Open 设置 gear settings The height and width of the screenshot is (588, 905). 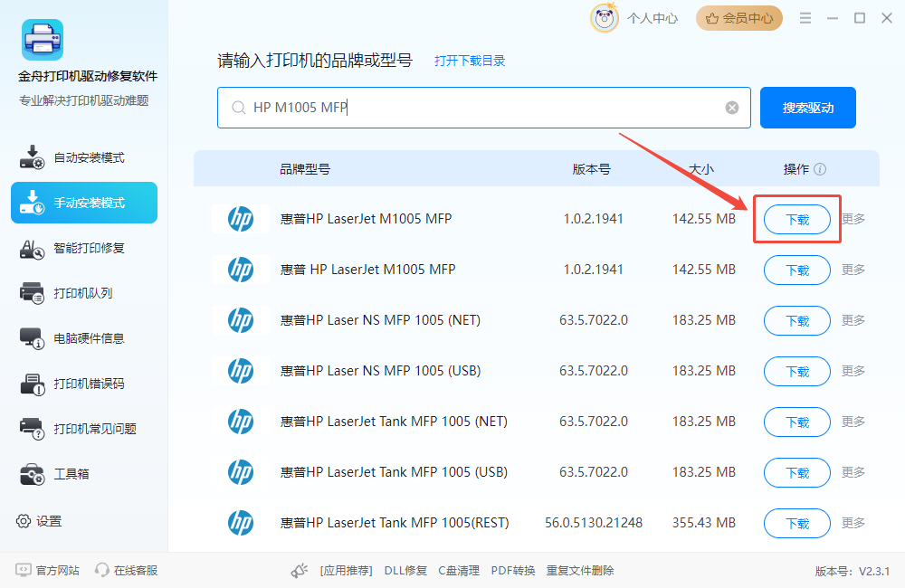[39, 521]
